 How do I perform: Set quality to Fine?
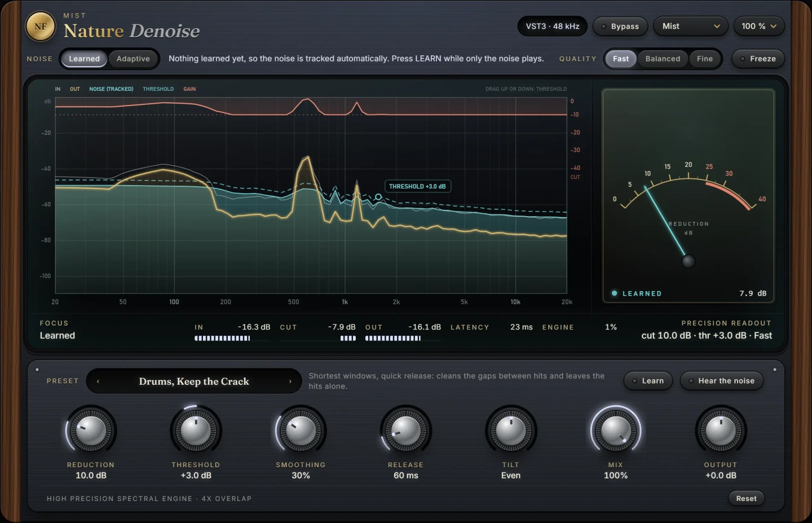[705, 59]
